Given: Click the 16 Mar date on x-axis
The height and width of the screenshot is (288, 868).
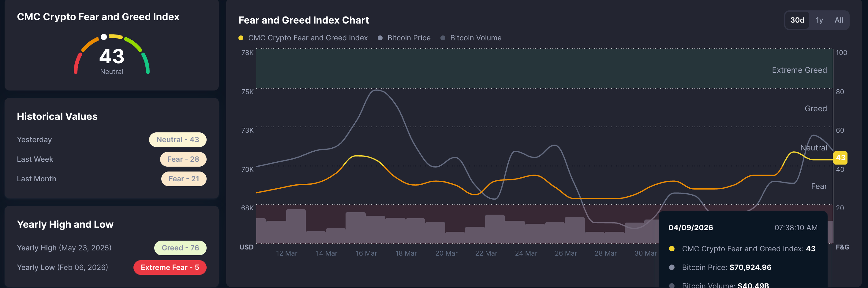Looking at the screenshot, I should (366, 253).
